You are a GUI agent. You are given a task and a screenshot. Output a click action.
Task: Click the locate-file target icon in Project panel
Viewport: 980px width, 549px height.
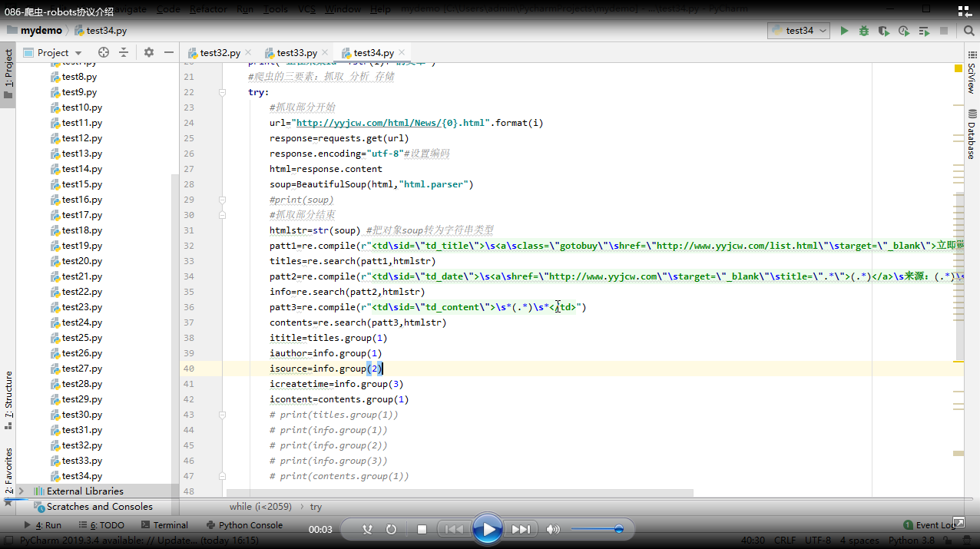[104, 52]
